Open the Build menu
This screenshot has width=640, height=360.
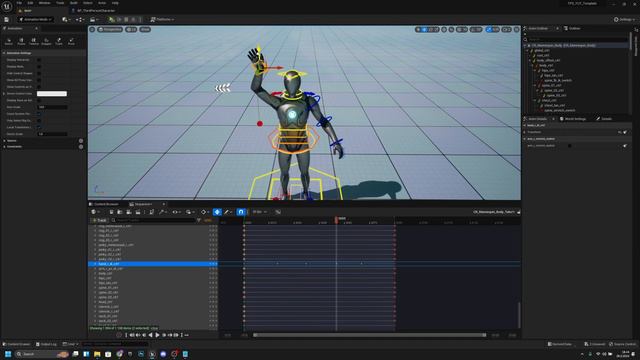coord(73,3)
